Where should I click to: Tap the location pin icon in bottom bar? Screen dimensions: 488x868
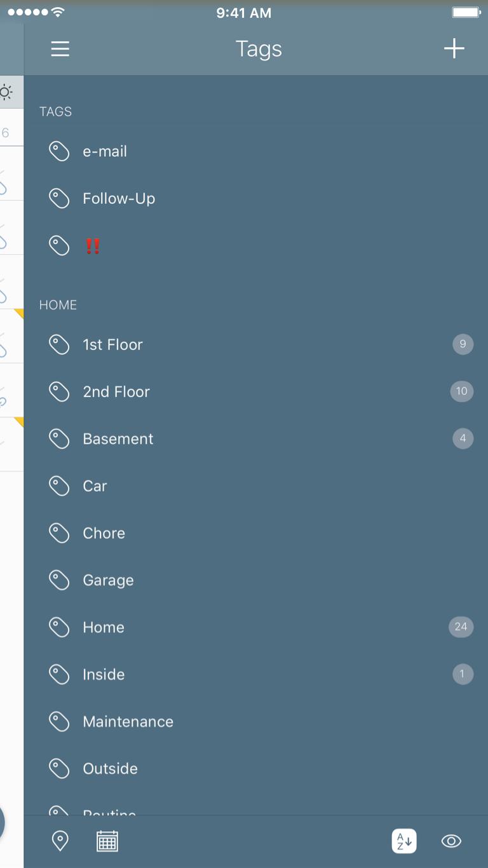tap(60, 841)
